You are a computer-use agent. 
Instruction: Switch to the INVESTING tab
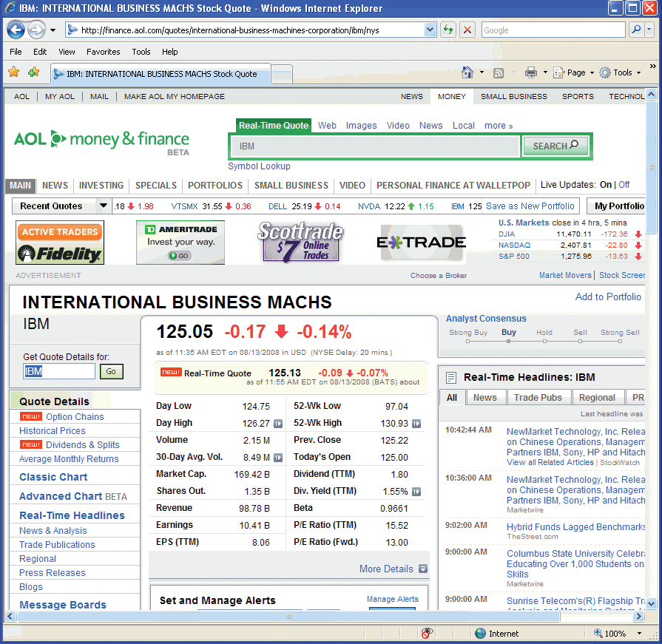pyautogui.click(x=101, y=186)
